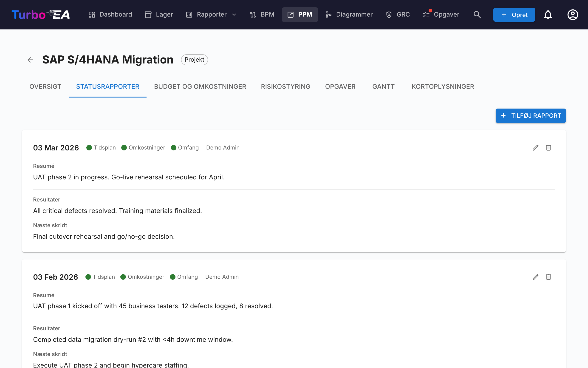Click 'Demo Admin' on the February report
Image resolution: width=588 pixels, height=368 pixels.
222,277
